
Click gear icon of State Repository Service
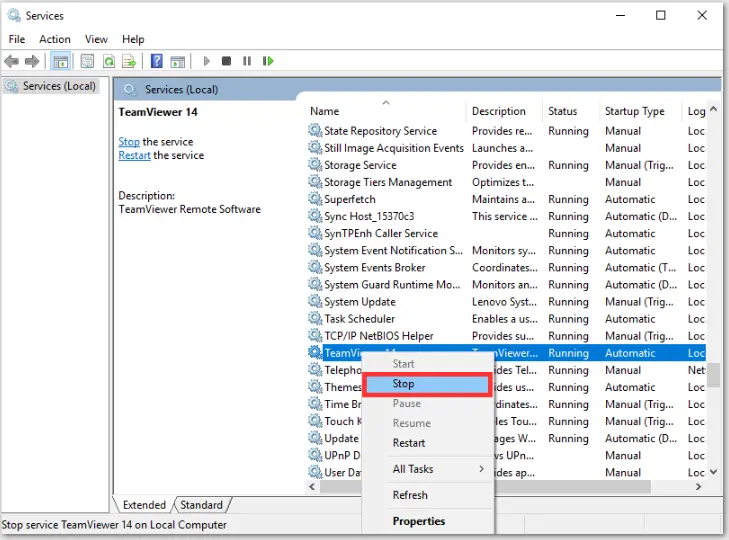[x=315, y=131]
